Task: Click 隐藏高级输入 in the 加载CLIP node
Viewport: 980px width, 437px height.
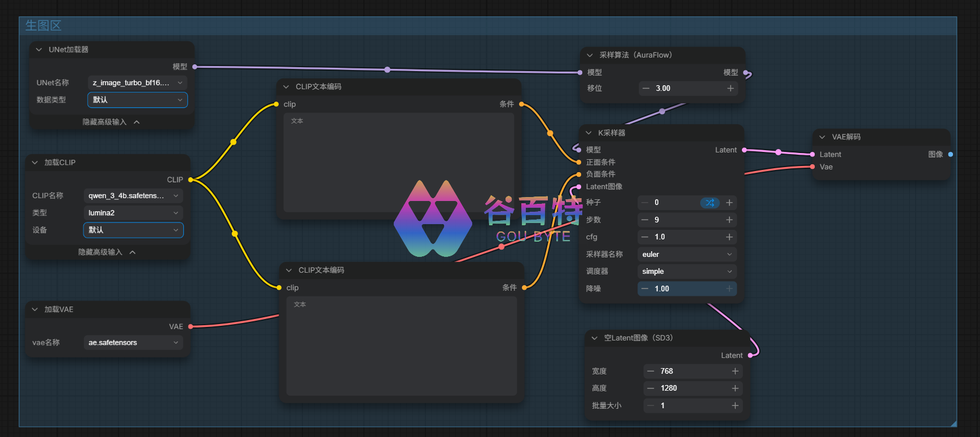Action: point(107,252)
